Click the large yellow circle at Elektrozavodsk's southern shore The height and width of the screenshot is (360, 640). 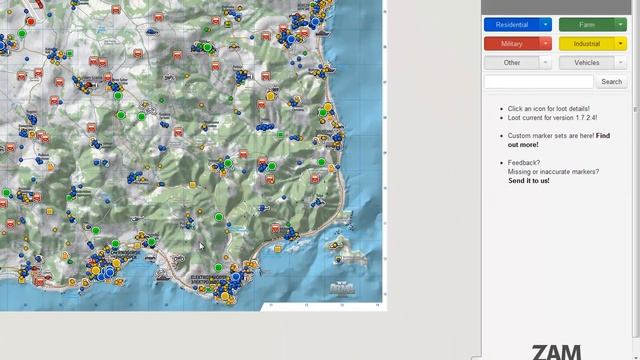point(225,296)
